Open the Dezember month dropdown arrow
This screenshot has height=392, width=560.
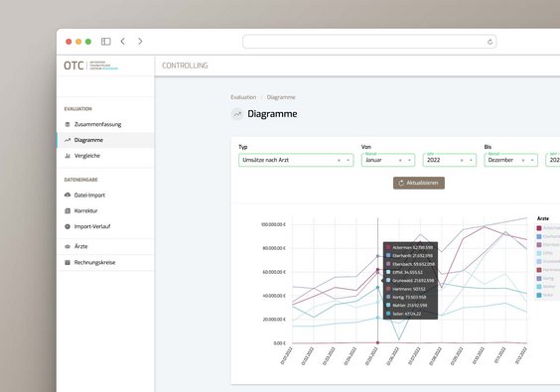(x=532, y=161)
